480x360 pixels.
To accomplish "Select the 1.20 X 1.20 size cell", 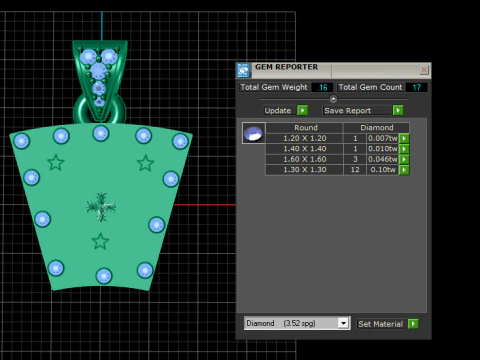I will click(x=305, y=138).
